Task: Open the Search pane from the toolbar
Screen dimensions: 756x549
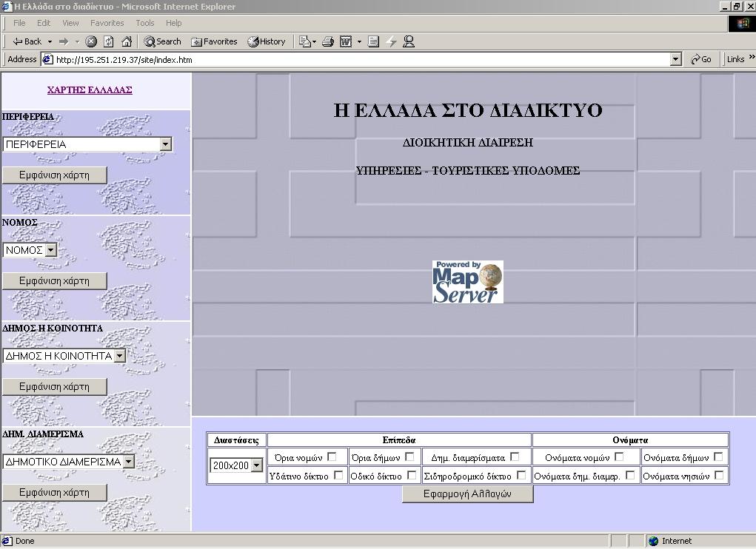Action: [x=162, y=41]
